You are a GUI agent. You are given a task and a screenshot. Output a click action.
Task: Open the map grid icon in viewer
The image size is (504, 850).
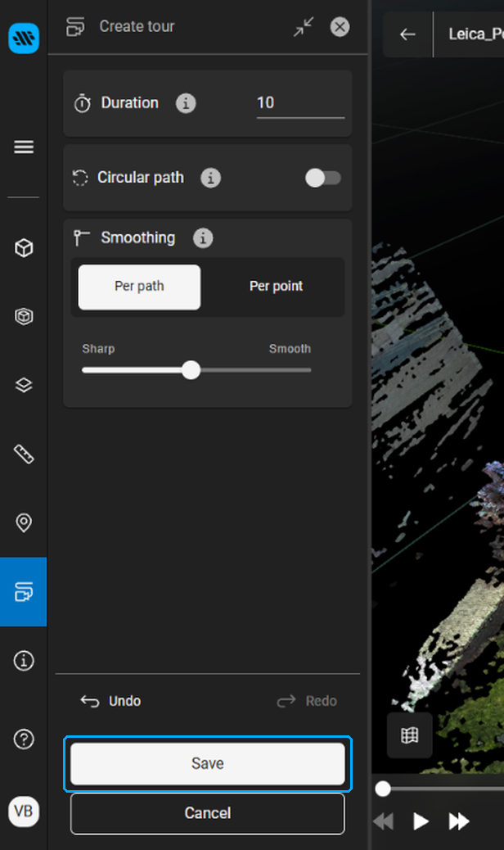[x=410, y=735]
